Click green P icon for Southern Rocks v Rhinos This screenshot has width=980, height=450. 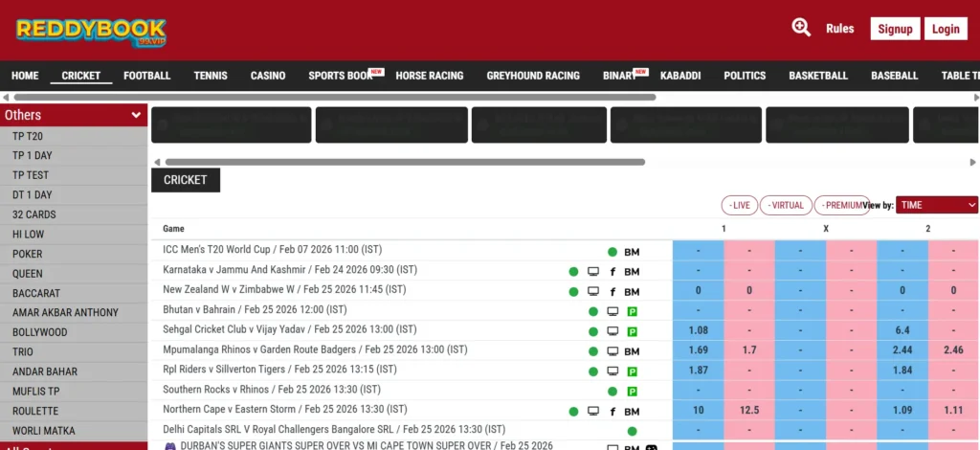(x=632, y=392)
